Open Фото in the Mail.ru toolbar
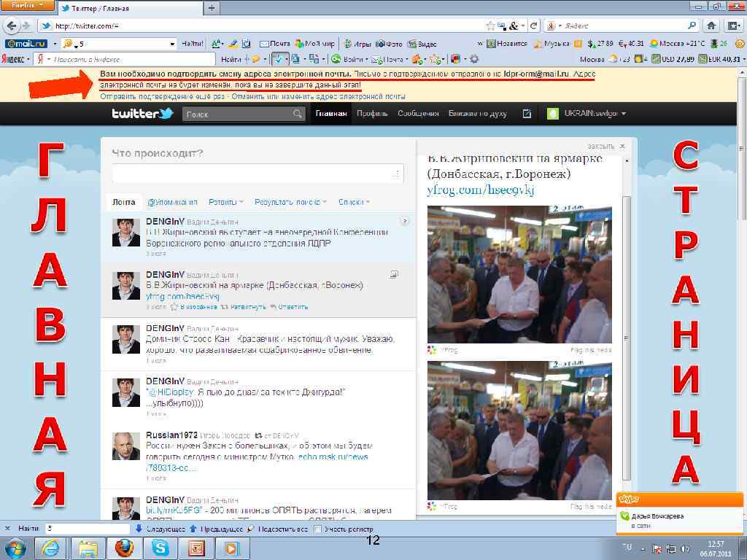The image size is (747, 560). pyautogui.click(x=390, y=44)
